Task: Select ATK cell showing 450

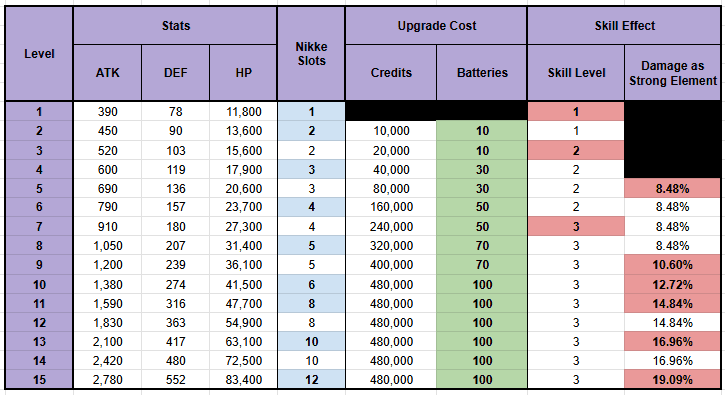Action: [107, 131]
